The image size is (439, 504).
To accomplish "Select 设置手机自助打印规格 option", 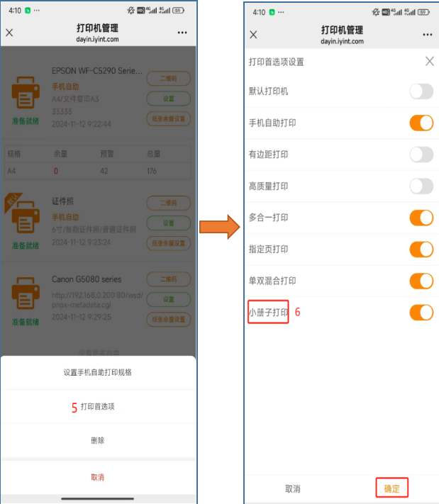I will (98, 373).
